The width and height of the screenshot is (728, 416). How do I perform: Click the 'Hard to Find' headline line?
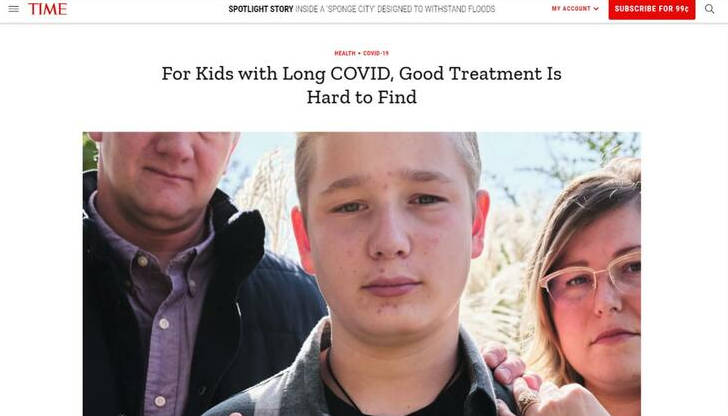point(362,97)
